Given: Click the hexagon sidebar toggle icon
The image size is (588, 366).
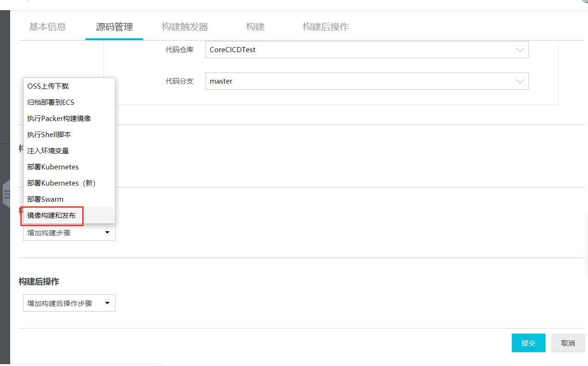Looking at the screenshot, I should pyautogui.click(x=6, y=194).
